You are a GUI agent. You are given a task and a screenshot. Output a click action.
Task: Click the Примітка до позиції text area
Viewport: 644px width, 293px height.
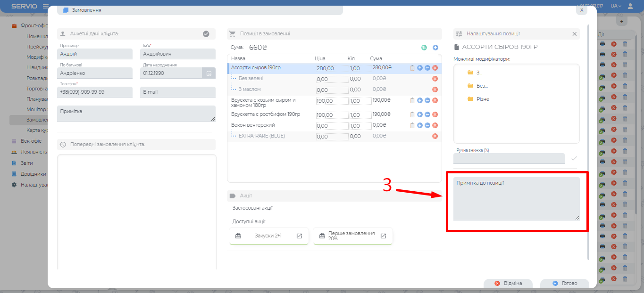[x=516, y=199]
